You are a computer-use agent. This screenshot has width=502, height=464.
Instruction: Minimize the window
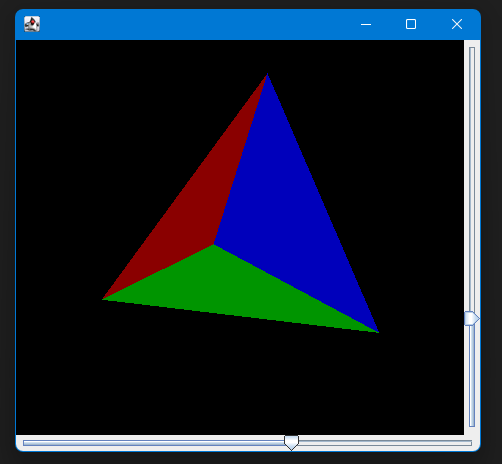coord(366,24)
